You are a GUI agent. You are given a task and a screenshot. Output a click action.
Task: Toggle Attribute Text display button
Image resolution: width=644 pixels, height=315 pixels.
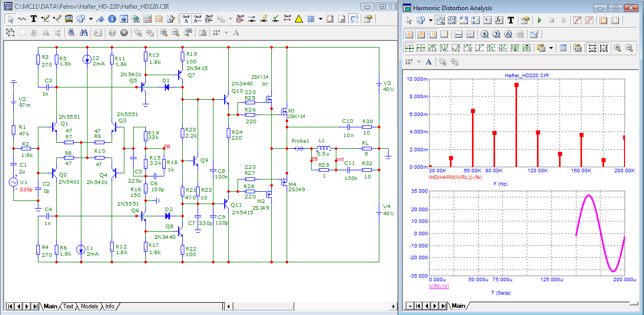tap(186, 19)
